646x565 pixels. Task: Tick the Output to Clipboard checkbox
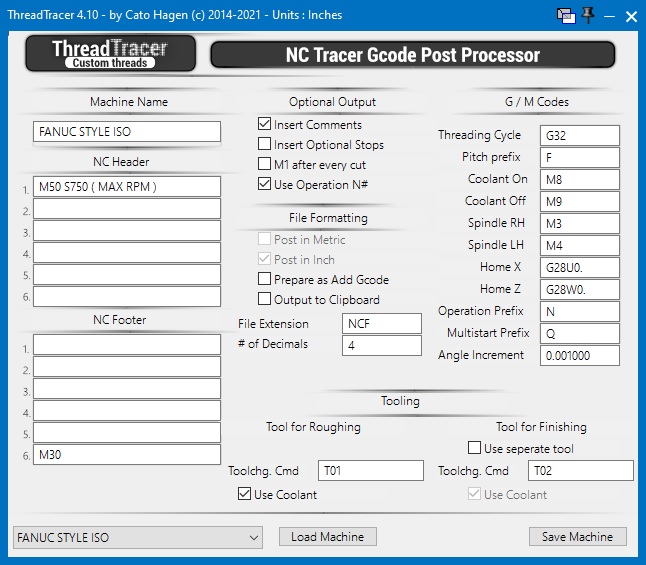pos(265,299)
